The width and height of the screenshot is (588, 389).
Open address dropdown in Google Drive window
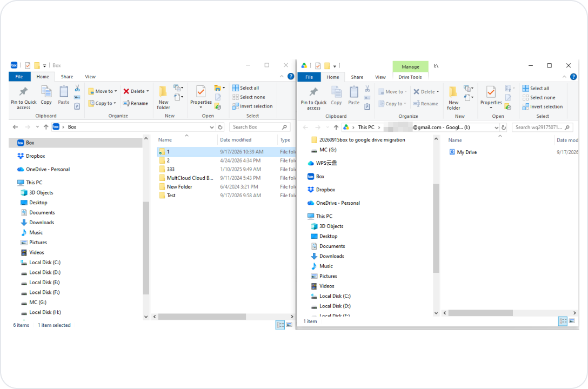(497, 128)
